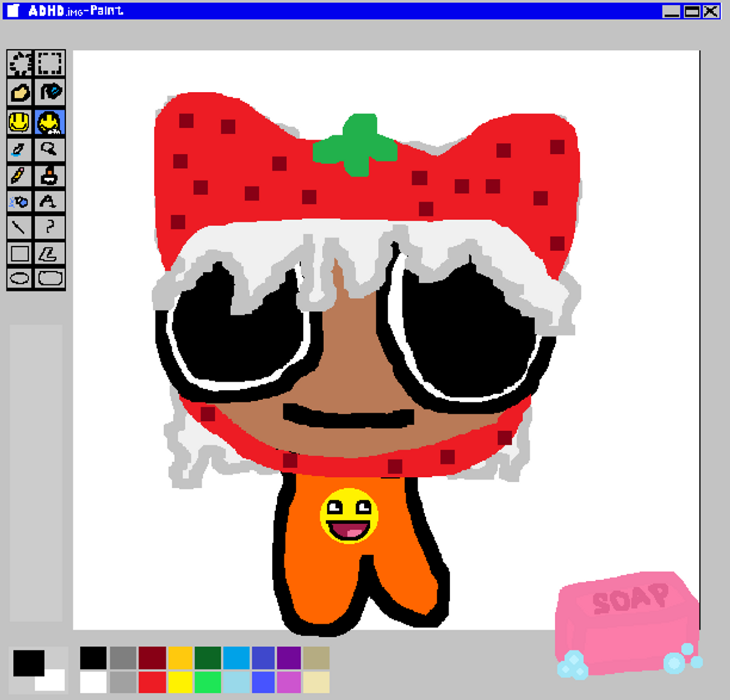Screen dimensions: 730x700
Task: Pick the bright royal blue swatch
Action: coord(263,682)
